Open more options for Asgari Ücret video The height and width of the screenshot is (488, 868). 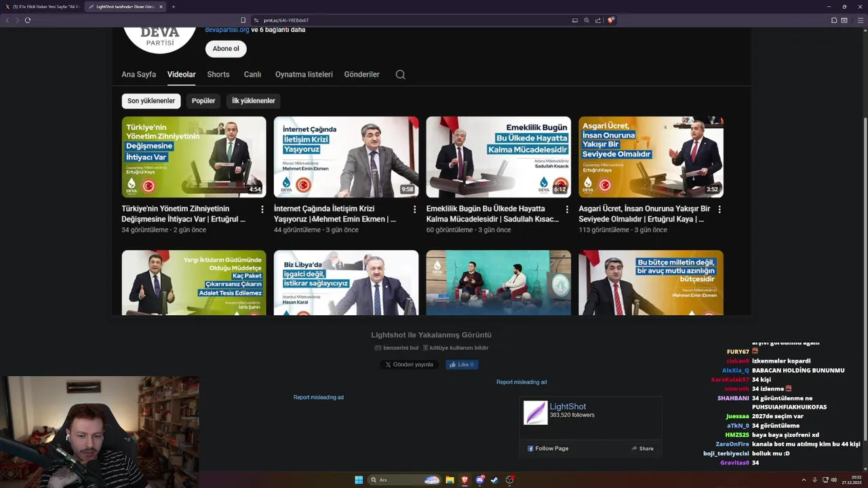pos(719,209)
